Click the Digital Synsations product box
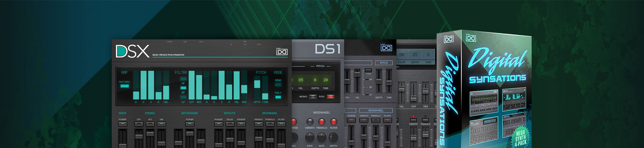 tap(484, 89)
